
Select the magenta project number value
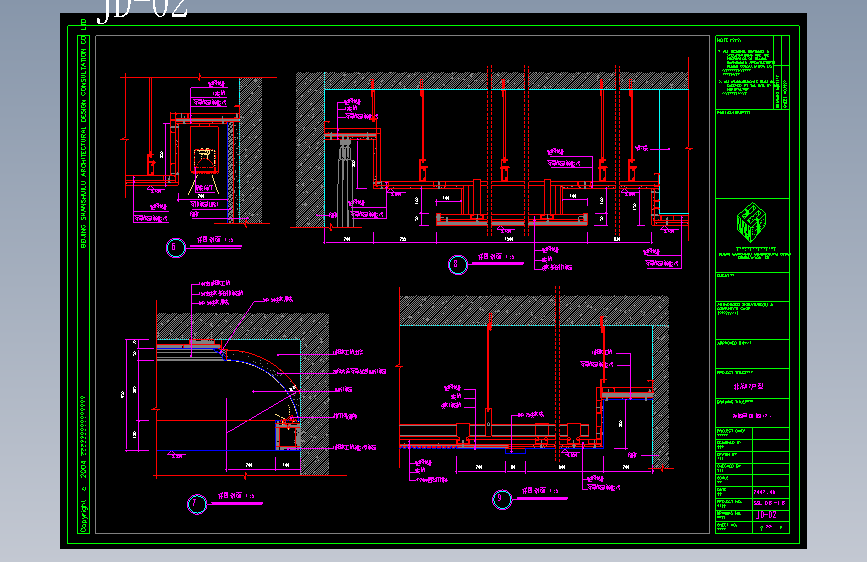click(x=769, y=503)
